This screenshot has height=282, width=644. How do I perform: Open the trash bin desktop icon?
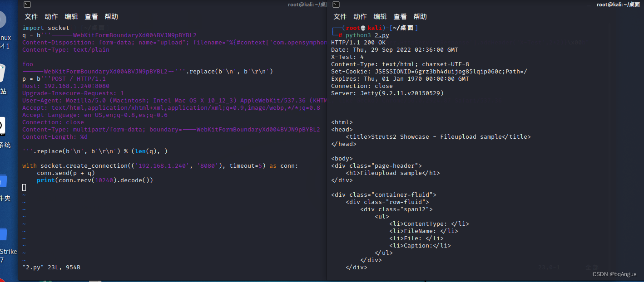[x=2, y=73]
